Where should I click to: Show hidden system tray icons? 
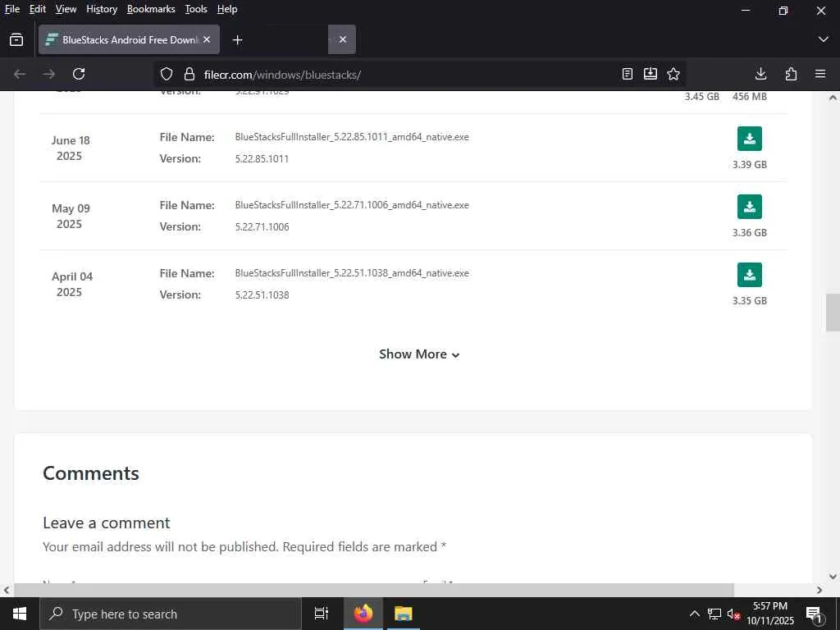tap(694, 614)
